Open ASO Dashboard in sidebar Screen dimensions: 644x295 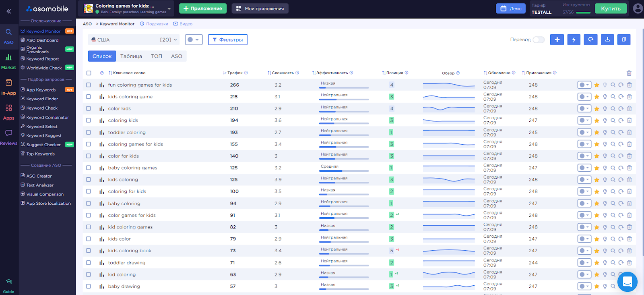pos(42,40)
